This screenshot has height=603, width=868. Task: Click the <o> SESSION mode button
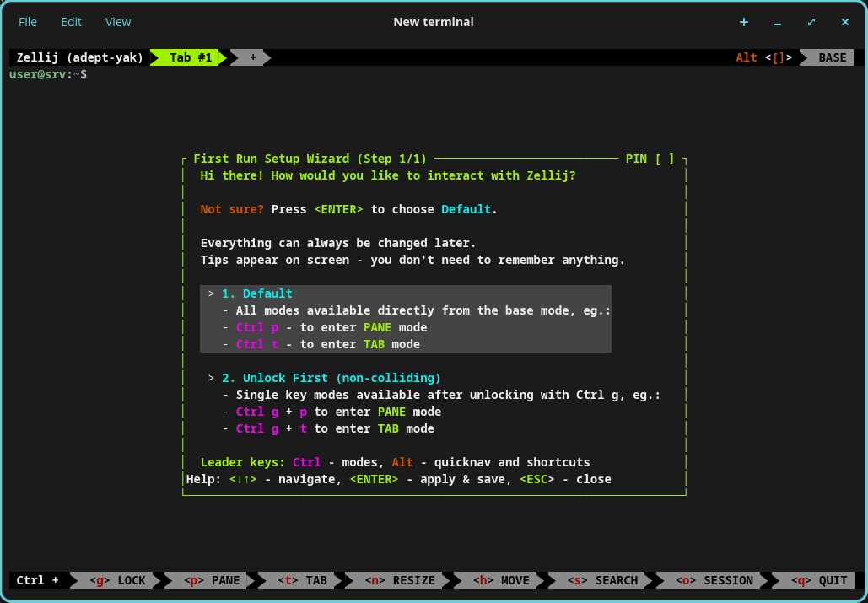click(x=714, y=580)
